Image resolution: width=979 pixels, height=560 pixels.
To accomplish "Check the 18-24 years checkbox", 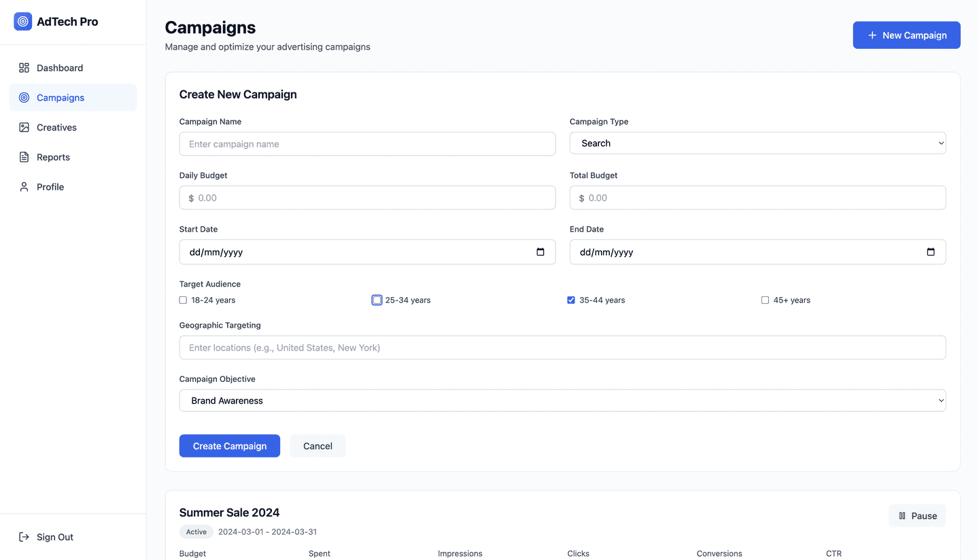I will coord(182,300).
